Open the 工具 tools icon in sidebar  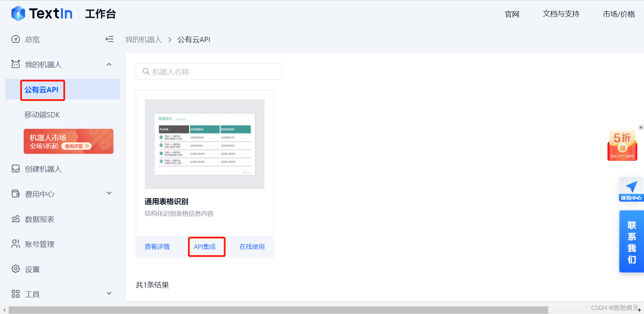tap(16, 294)
